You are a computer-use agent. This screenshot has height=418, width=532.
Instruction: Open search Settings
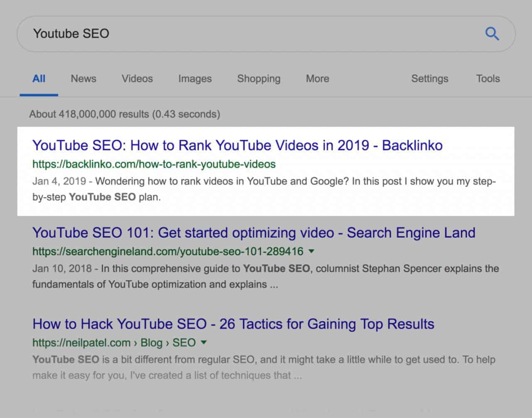430,79
